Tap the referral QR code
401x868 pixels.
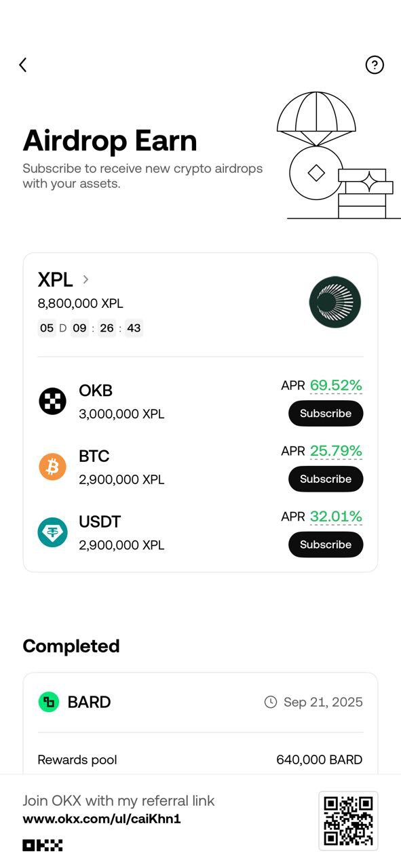[348, 821]
